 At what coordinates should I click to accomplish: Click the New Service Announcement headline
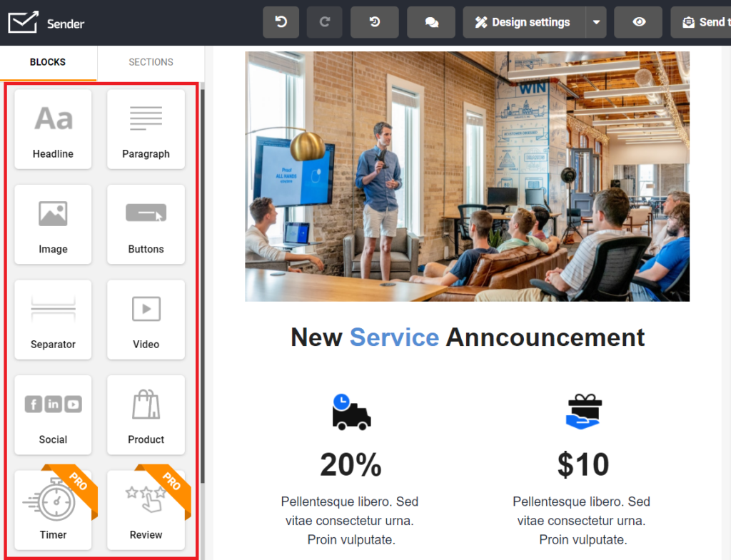(467, 337)
